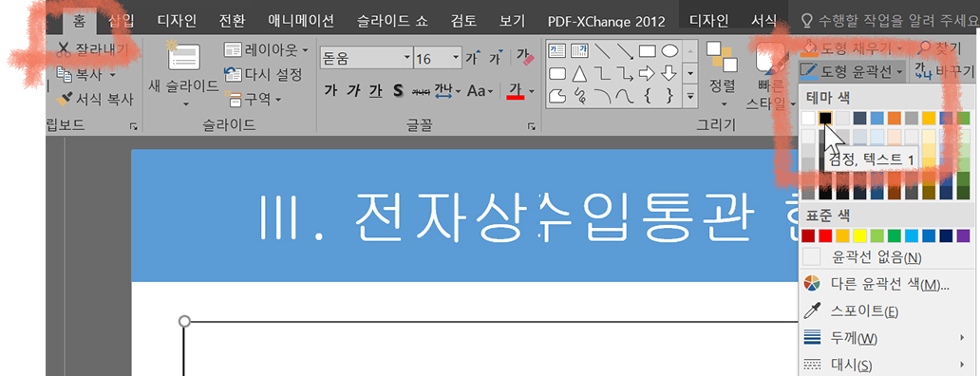This screenshot has width=980, height=376.
Task: Open More Outline Colors (다른 윤곽선 색)
Action: (888, 284)
